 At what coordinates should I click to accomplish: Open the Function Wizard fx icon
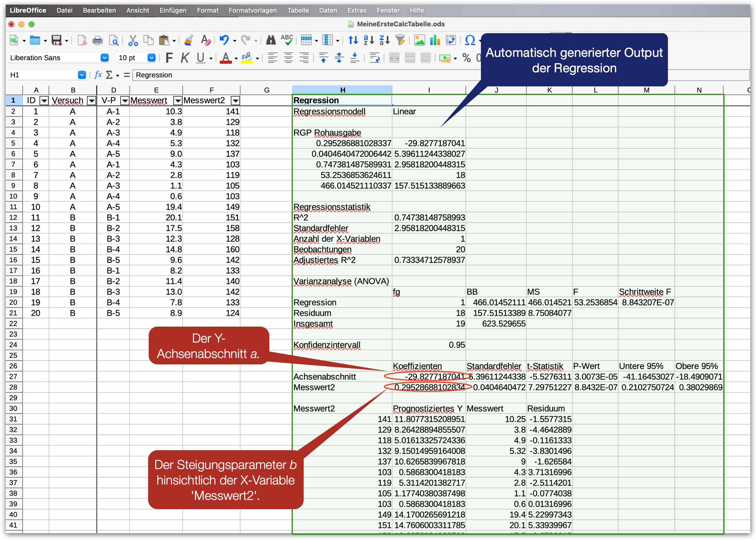[x=98, y=75]
